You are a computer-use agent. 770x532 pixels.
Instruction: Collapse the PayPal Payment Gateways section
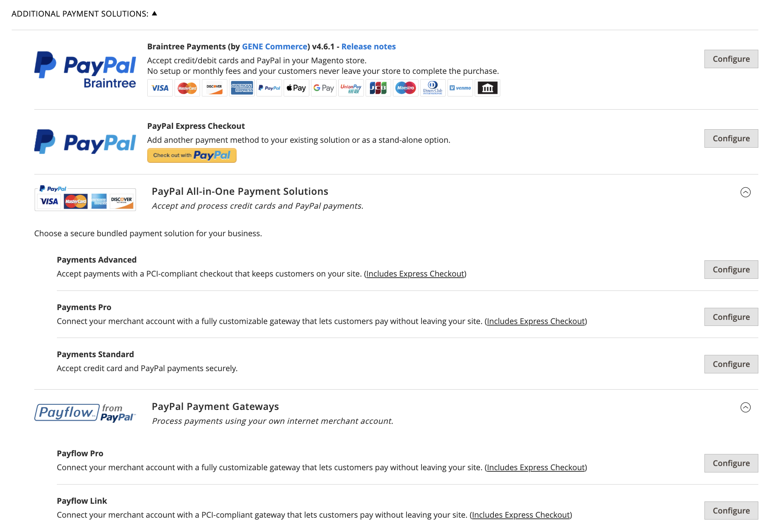click(x=746, y=407)
